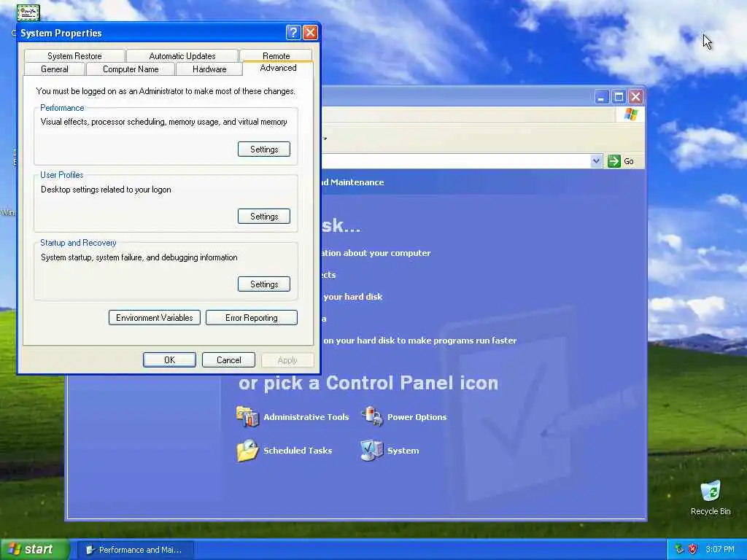This screenshot has height=560, width=747.
Task: Click the System Properties help question button
Action: pyautogui.click(x=293, y=32)
